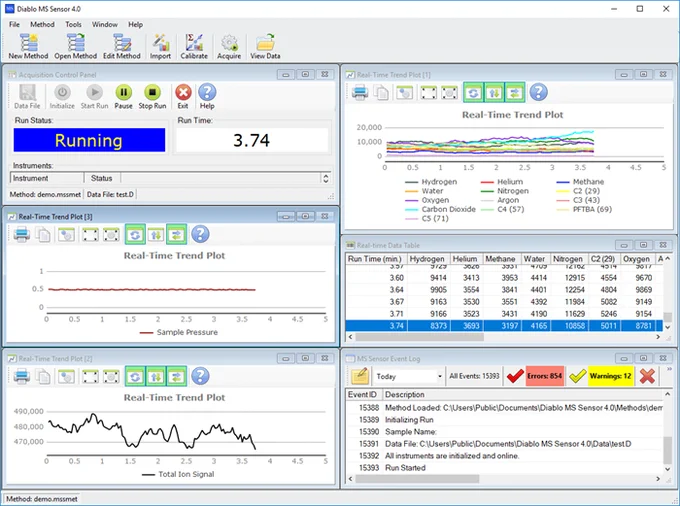Open help for Real-Time Trend Plot [3]
Viewport: 680px width, 506px height.
pyautogui.click(x=200, y=234)
